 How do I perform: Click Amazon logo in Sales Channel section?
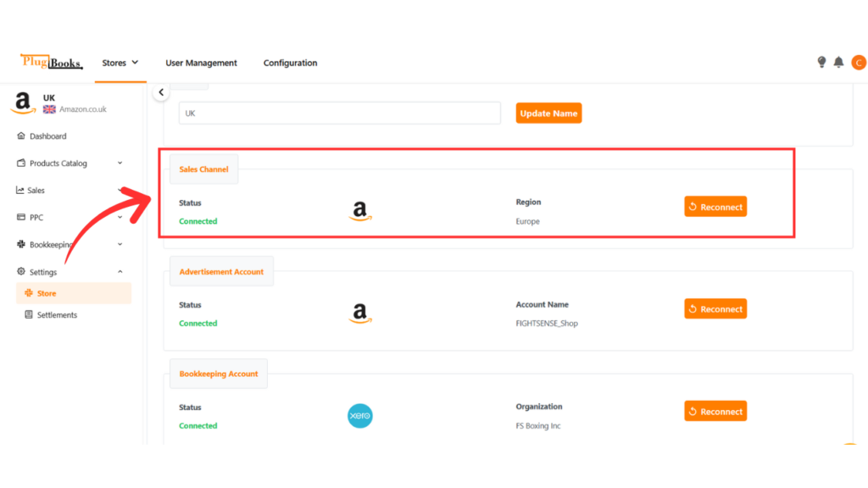pos(360,211)
